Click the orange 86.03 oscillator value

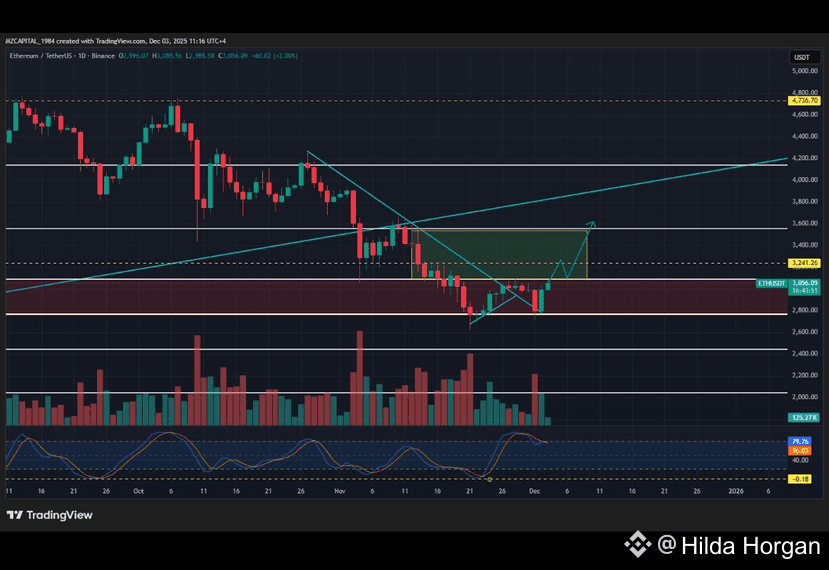800,451
